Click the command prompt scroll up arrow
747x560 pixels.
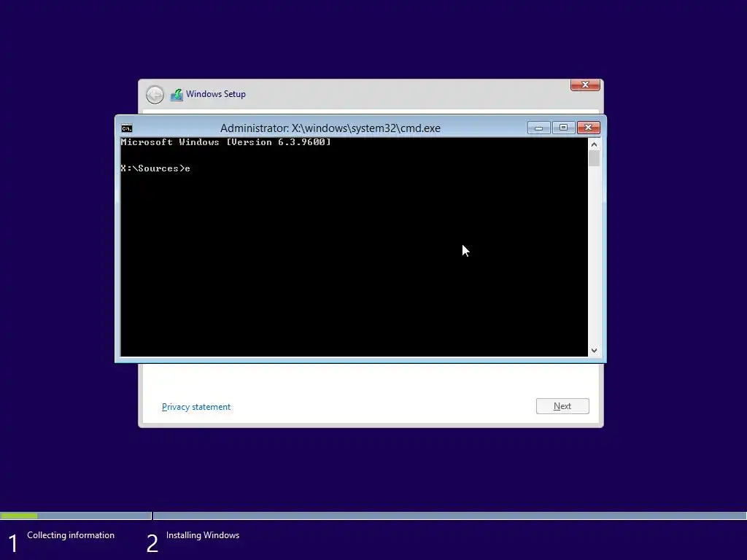[x=594, y=144]
